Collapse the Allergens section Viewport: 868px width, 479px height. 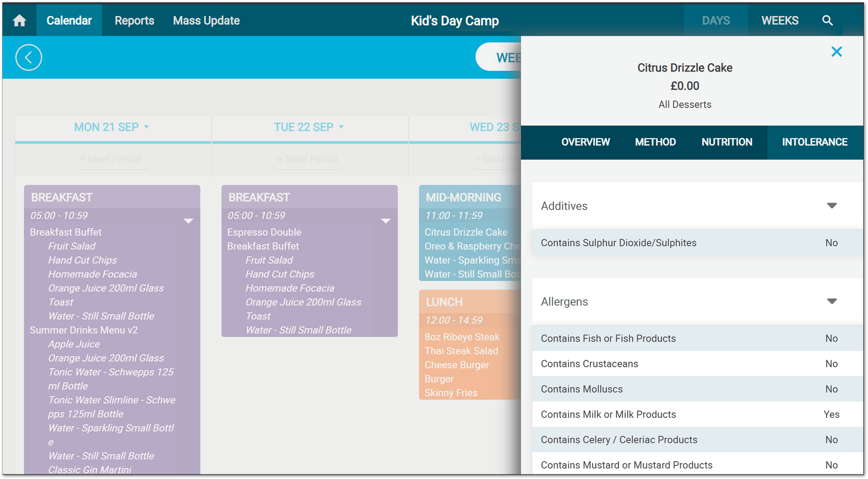832,301
